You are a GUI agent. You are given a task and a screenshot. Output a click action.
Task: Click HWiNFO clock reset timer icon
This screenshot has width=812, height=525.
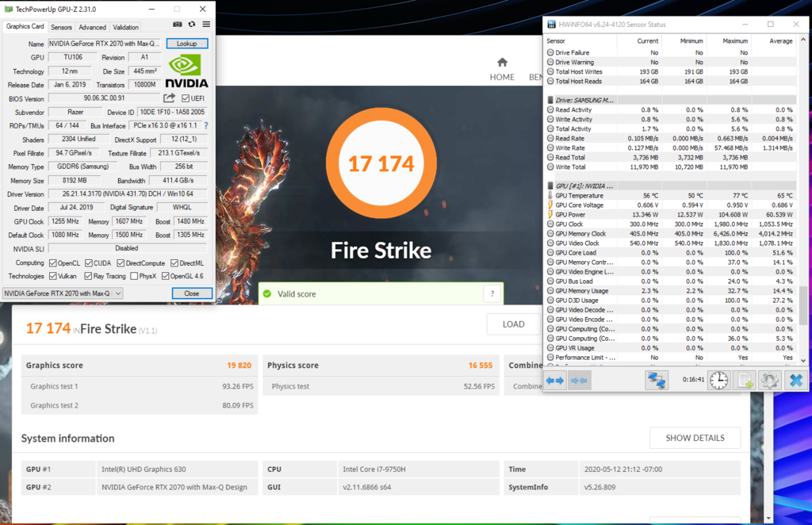(718, 381)
